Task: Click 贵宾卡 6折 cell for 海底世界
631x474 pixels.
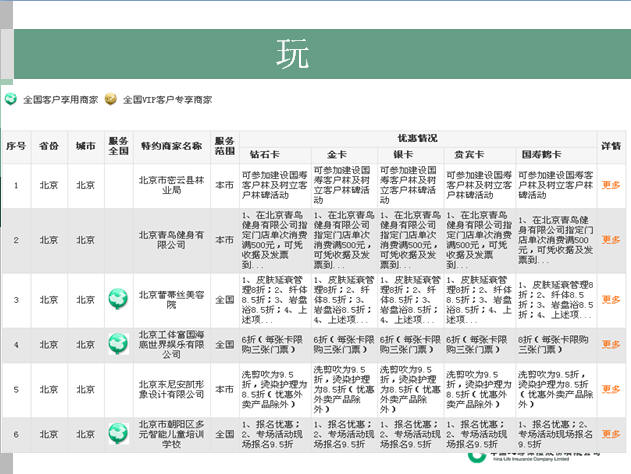Action: pyautogui.click(x=479, y=344)
